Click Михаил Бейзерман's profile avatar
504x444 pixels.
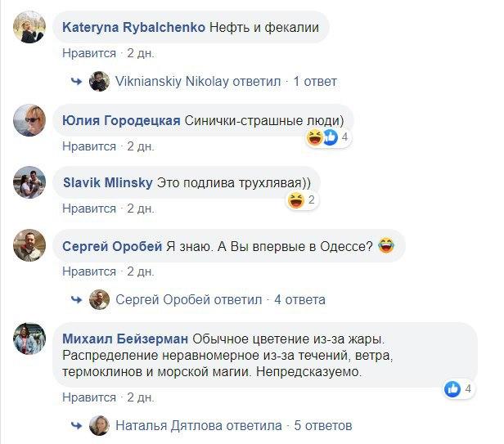coord(29,339)
